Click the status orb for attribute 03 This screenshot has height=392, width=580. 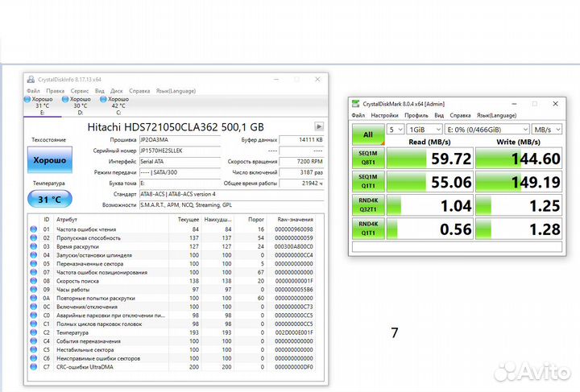[x=34, y=246]
